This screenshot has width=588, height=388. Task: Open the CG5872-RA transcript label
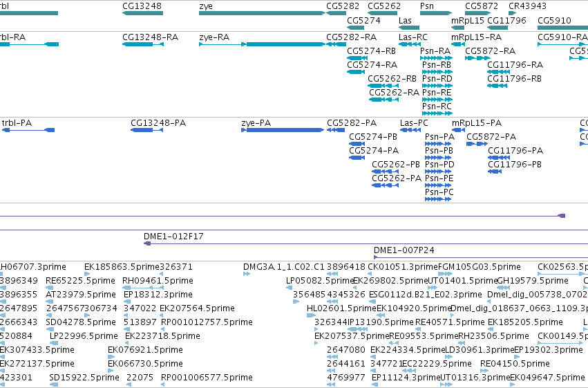[490, 51]
